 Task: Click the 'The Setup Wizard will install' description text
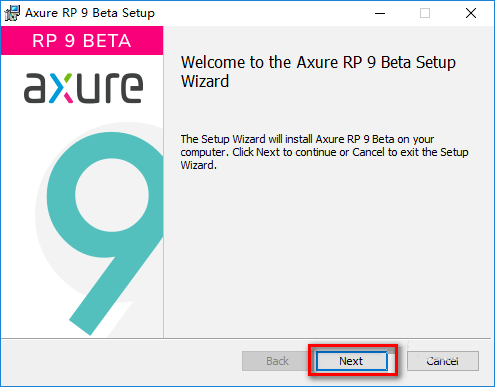tap(324, 152)
